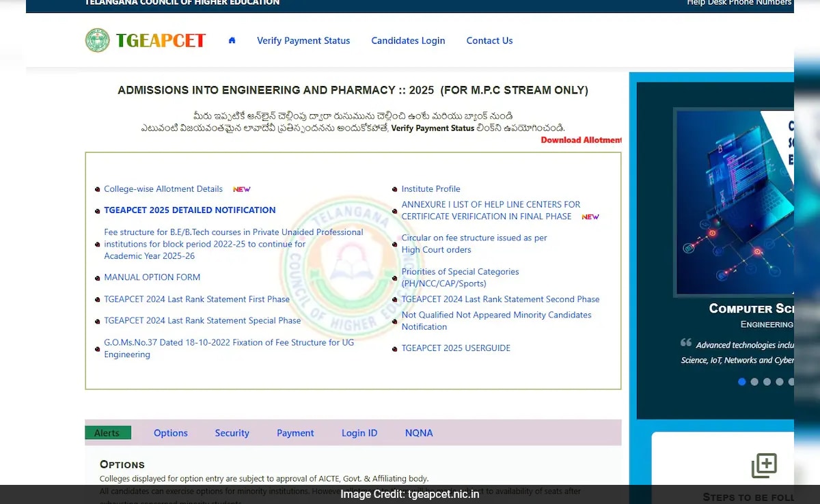Open TGEAPCET 2025 Detailed Notification link
The height and width of the screenshot is (504, 820).
tap(189, 210)
